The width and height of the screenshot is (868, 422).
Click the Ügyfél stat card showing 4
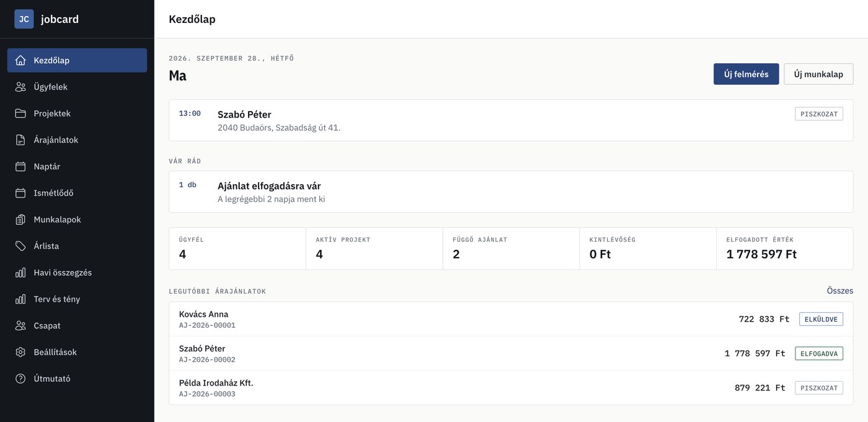coord(237,248)
